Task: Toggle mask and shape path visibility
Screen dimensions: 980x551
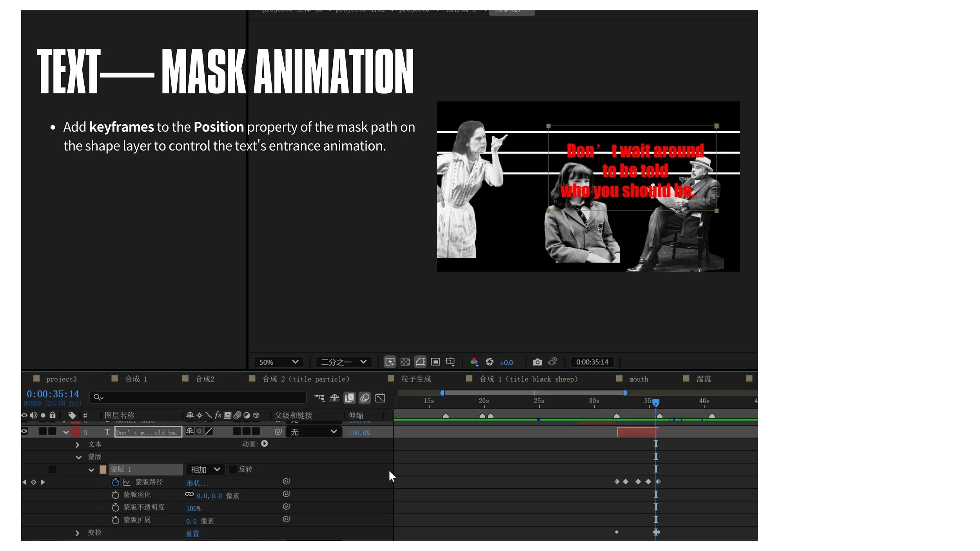Action: click(420, 362)
